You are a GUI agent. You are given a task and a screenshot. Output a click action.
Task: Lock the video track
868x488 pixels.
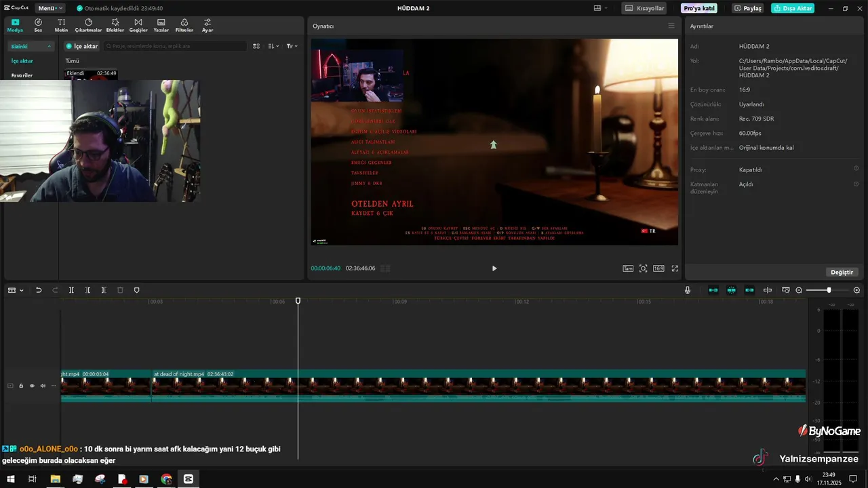21,386
